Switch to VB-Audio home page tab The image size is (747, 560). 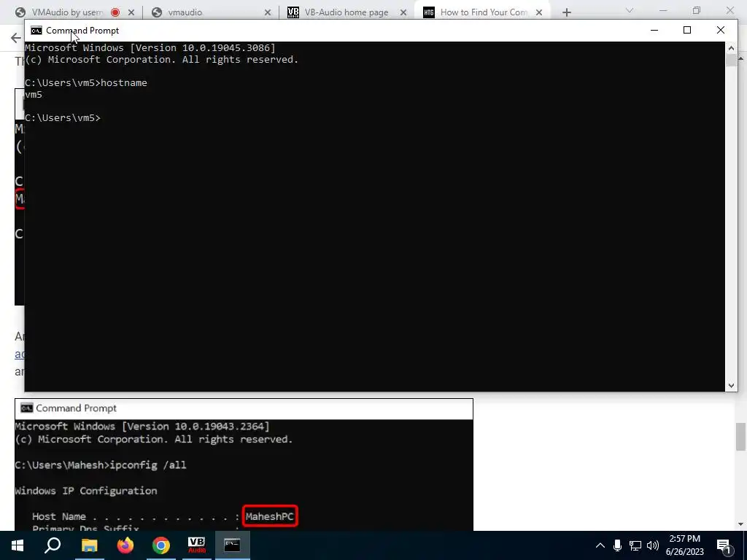click(x=347, y=12)
